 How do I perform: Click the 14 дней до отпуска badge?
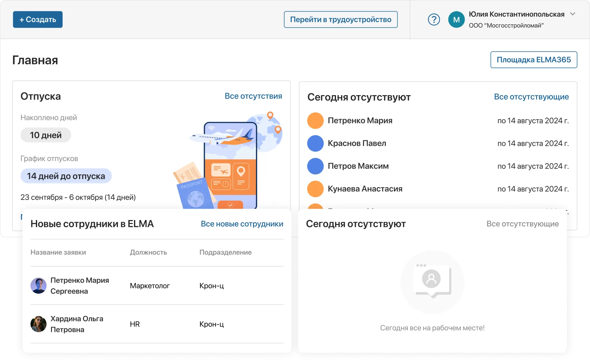66,176
